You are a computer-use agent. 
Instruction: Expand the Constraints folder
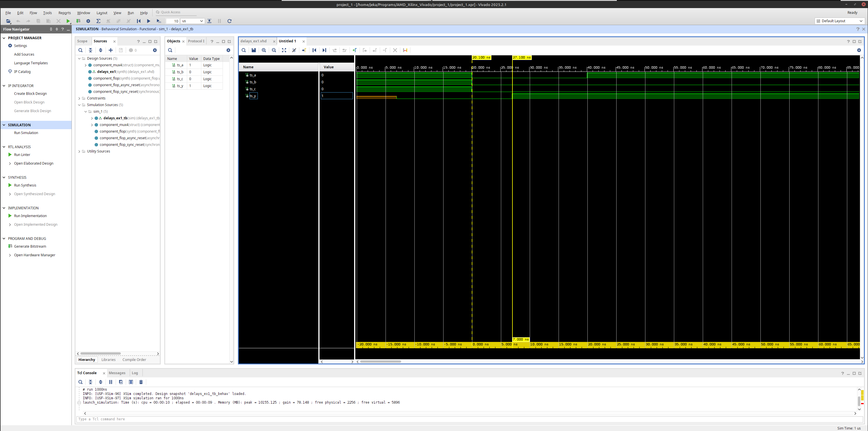[x=79, y=98]
